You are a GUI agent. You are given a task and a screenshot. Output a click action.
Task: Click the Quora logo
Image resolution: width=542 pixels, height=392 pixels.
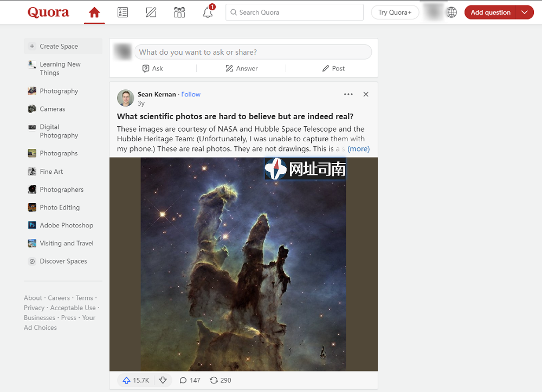pyautogui.click(x=48, y=12)
